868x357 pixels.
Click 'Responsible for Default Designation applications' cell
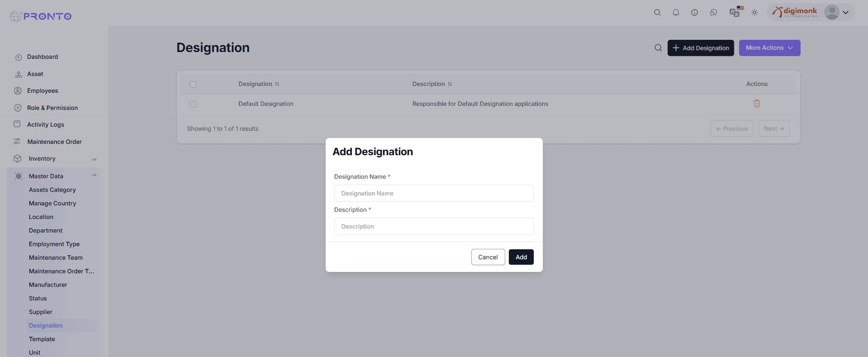(480, 104)
